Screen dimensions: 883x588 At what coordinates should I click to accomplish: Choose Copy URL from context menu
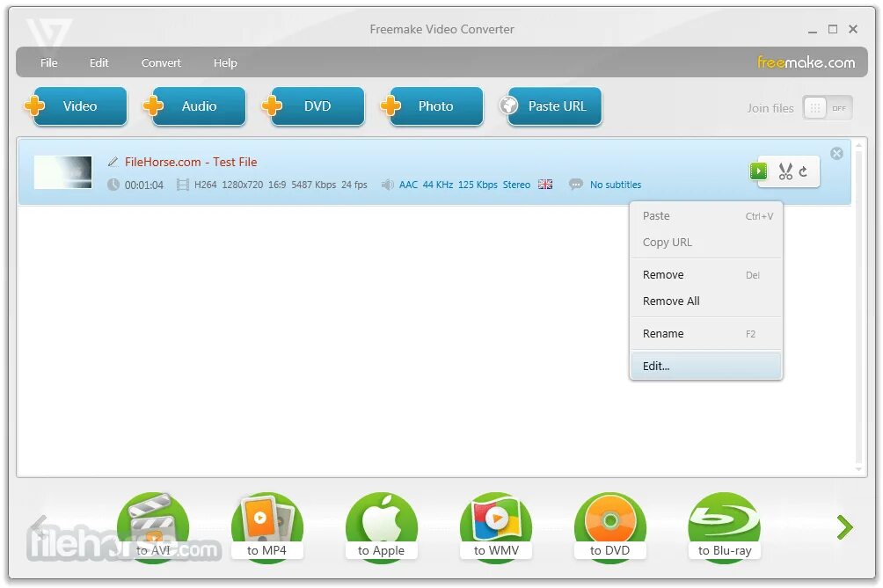(x=706, y=243)
